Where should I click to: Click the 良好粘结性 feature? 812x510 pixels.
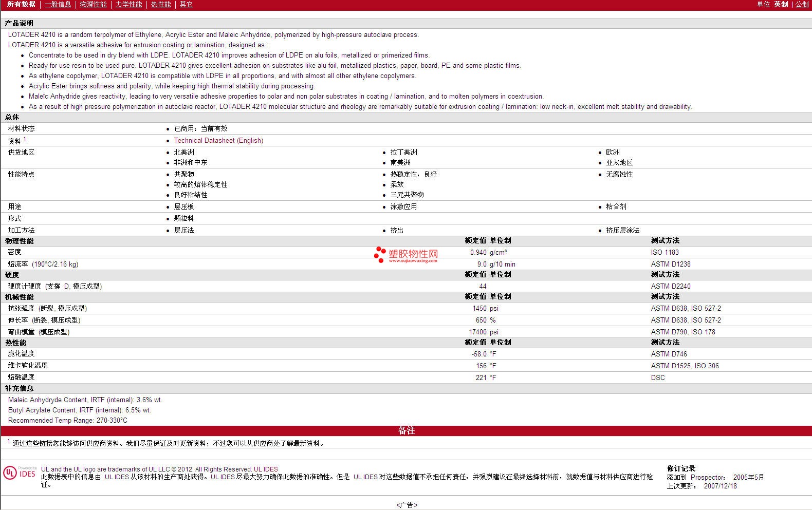pyautogui.click(x=191, y=195)
